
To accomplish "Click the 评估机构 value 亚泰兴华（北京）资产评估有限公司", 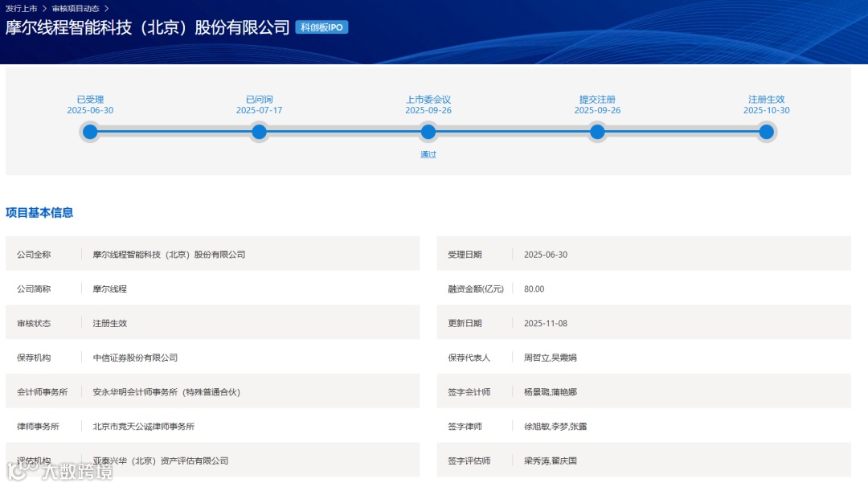I will coord(161,460).
